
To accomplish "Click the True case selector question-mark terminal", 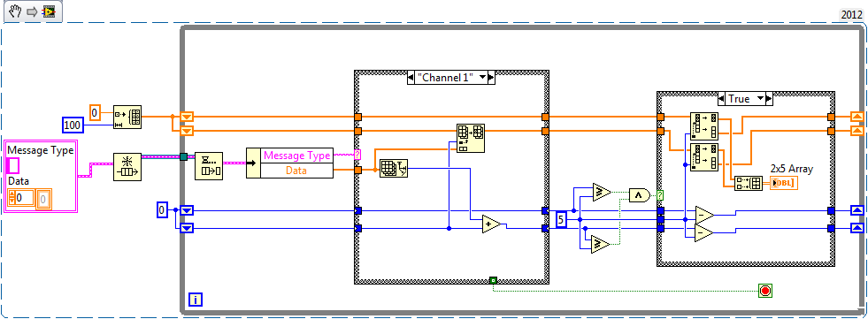I will pyautogui.click(x=660, y=194).
